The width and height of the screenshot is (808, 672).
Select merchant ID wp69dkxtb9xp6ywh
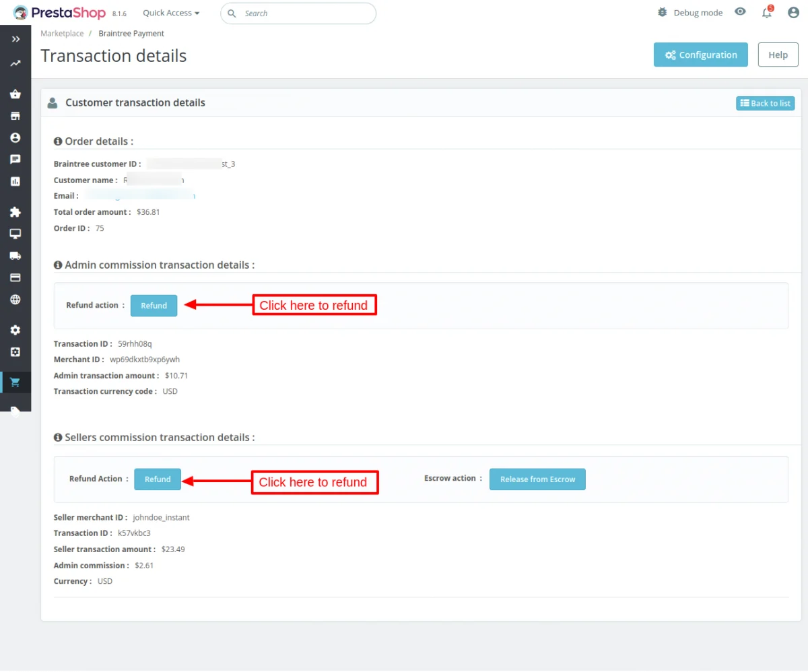(145, 360)
